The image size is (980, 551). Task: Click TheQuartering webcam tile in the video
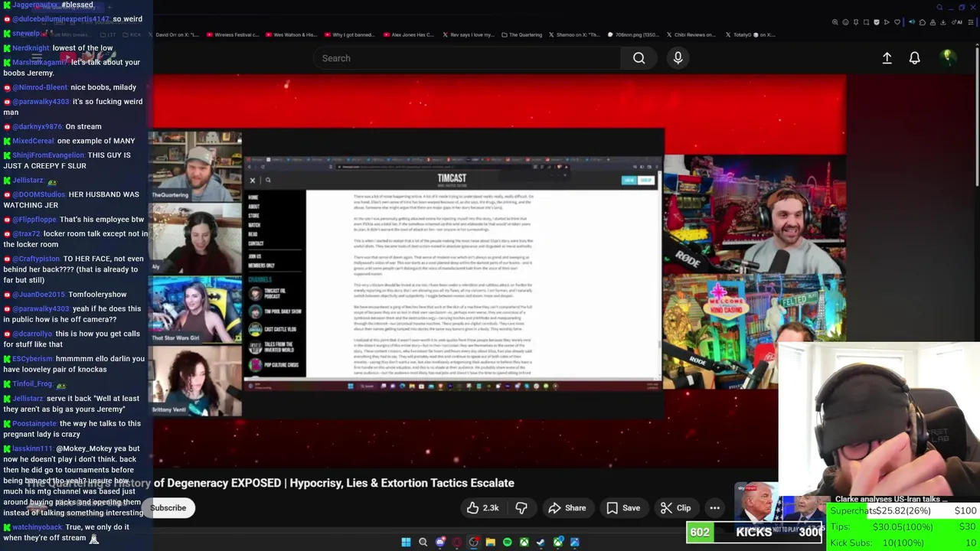195,166
